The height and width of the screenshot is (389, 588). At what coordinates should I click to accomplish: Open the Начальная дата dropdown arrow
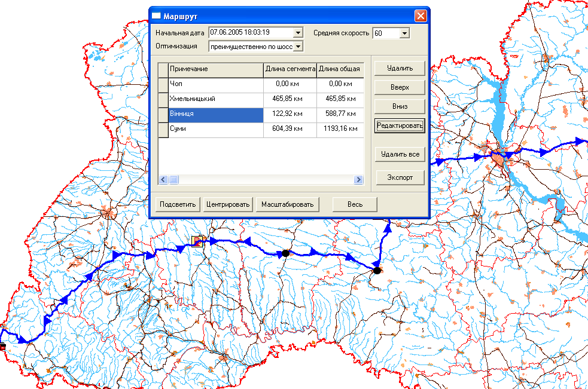coord(298,33)
